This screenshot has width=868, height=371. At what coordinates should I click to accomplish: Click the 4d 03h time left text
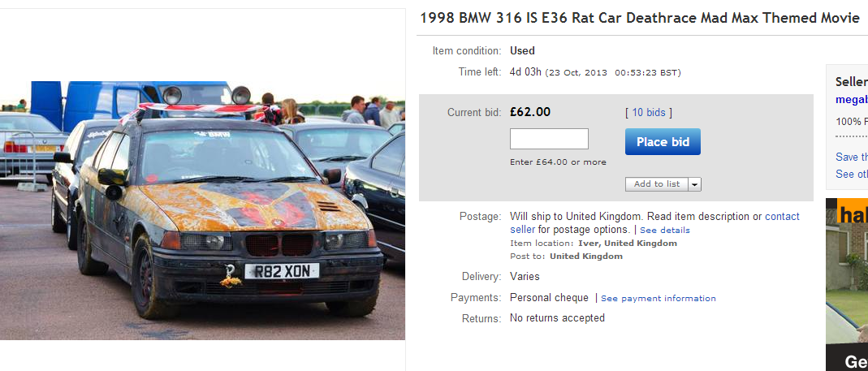(525, 72)
